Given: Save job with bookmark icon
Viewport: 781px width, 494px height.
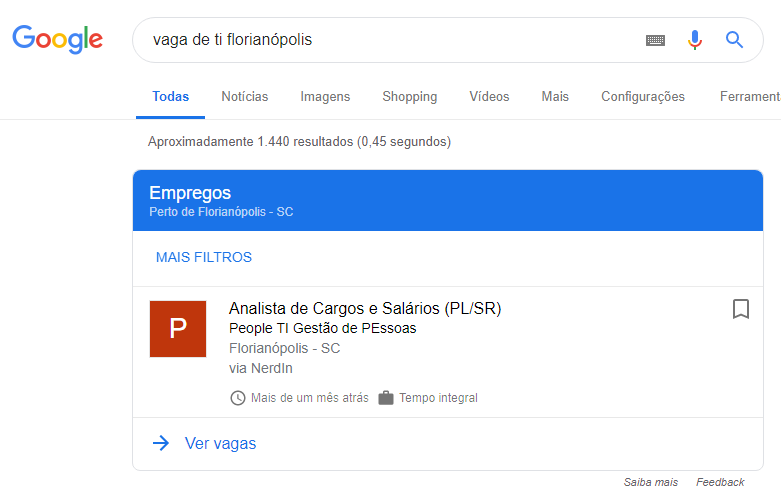Looking at the screenshot, I should 741,309.
